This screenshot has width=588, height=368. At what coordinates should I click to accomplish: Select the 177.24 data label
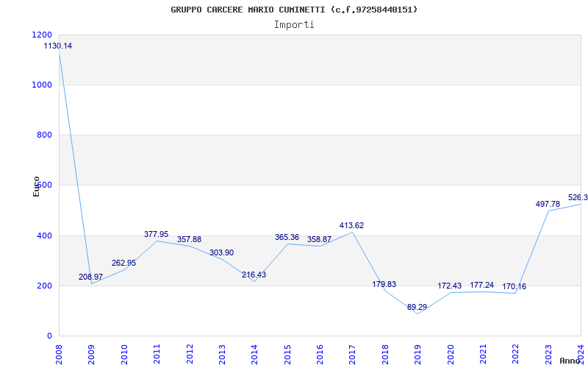click(x=482, y=285)
